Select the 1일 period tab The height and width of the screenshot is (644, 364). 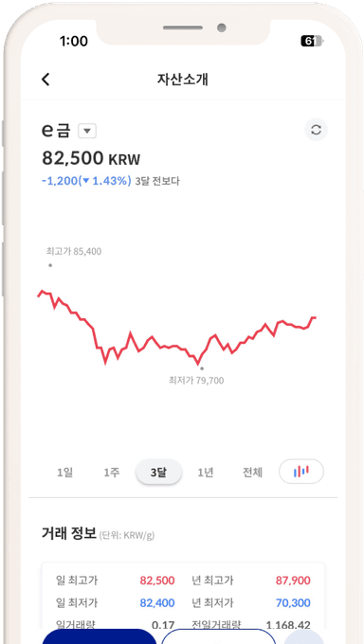coord(65,473)
